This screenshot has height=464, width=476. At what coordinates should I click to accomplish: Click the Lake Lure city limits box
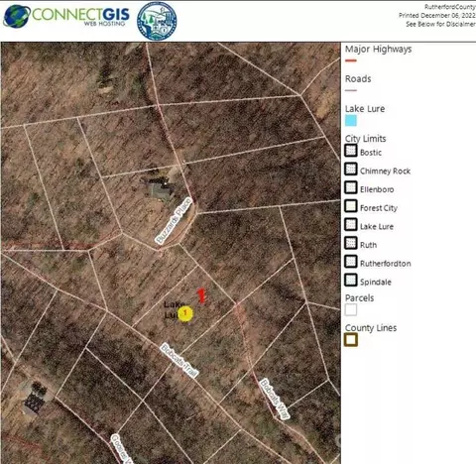351,224
